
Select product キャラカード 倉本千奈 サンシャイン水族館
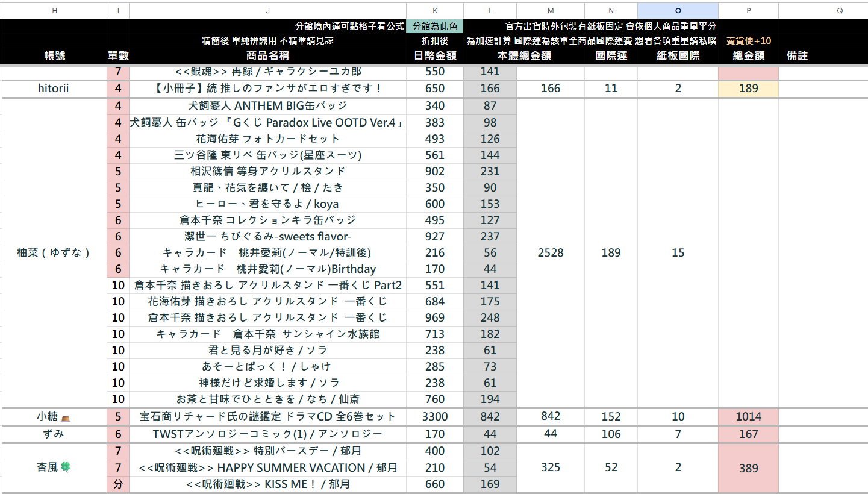coord(267,334)
